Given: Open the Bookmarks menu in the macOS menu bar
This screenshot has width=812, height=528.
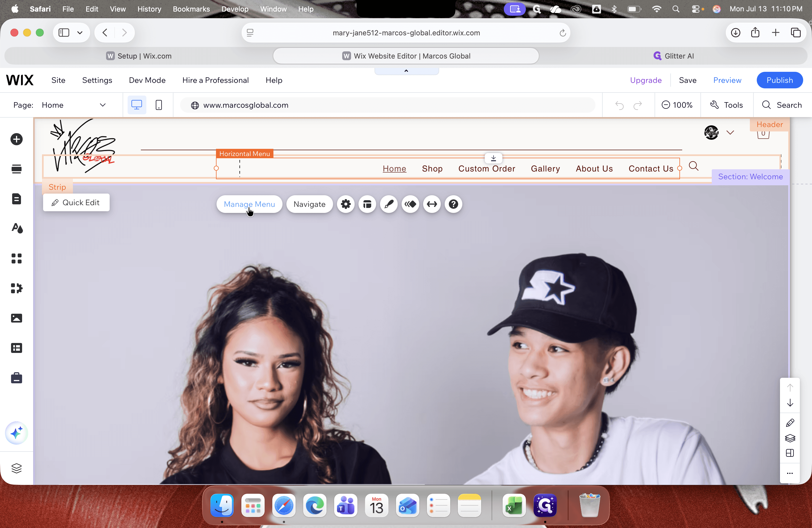Looking at the screenshot, I should (x=191, y=9).
